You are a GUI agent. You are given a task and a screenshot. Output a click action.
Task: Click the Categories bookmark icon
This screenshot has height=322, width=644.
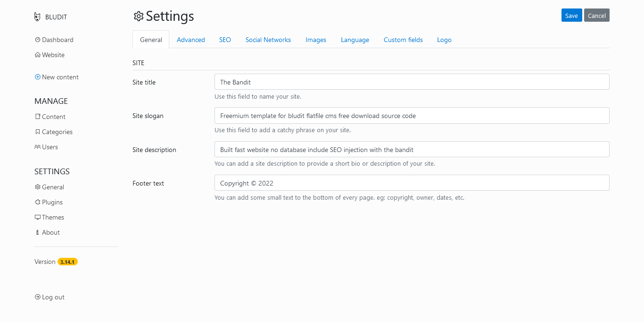click(38, 132)
